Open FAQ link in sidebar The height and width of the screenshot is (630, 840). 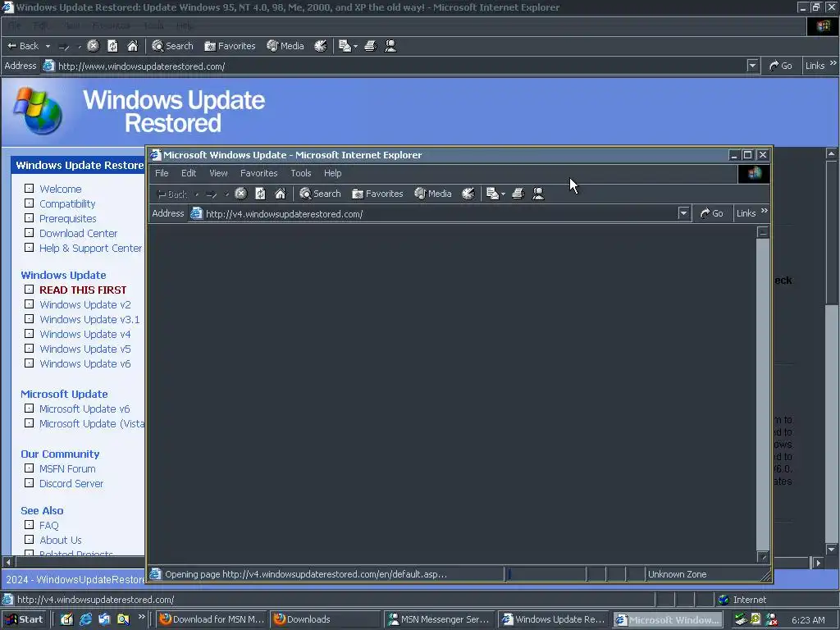[x=48, y=526]
